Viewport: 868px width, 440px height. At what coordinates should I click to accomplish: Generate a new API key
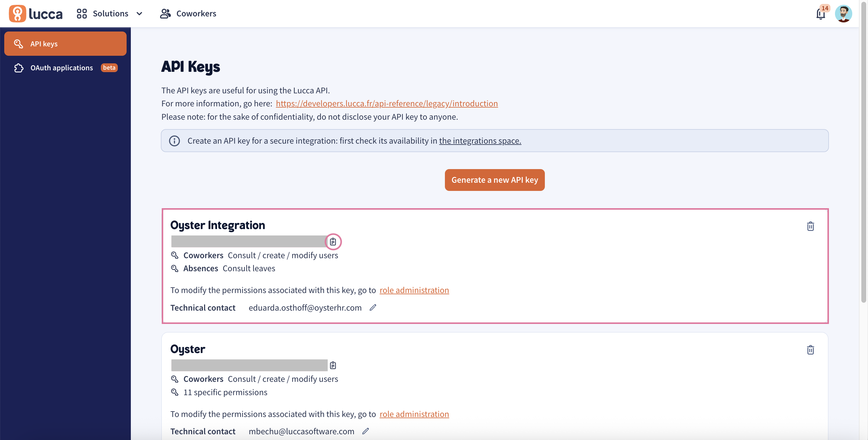tap(495, 180)
